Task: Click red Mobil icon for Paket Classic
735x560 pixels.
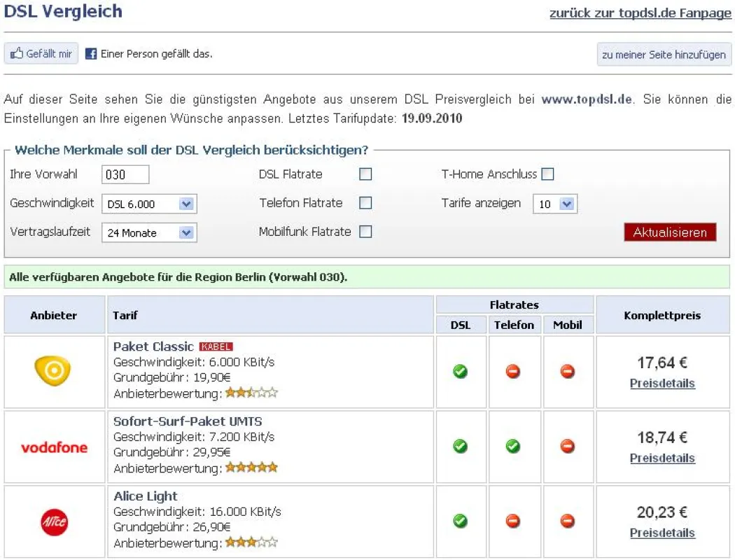Action: point(568,372)
